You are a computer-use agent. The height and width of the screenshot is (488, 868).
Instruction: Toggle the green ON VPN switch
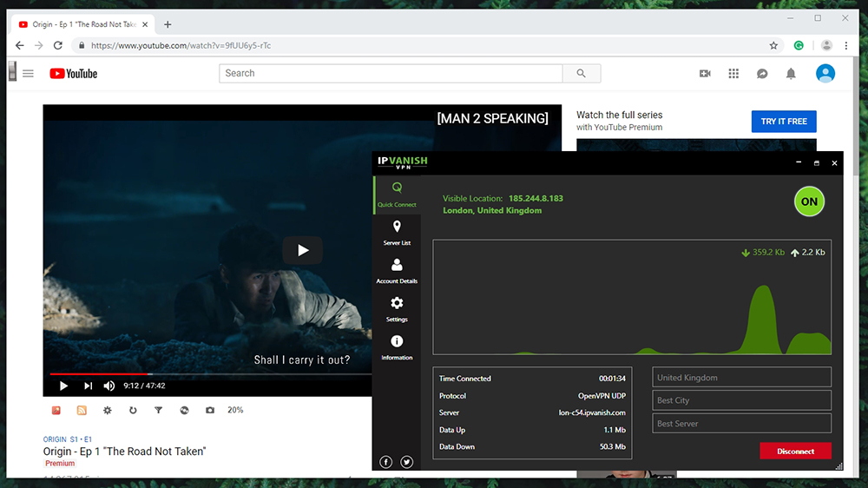(x=809, y=201)
